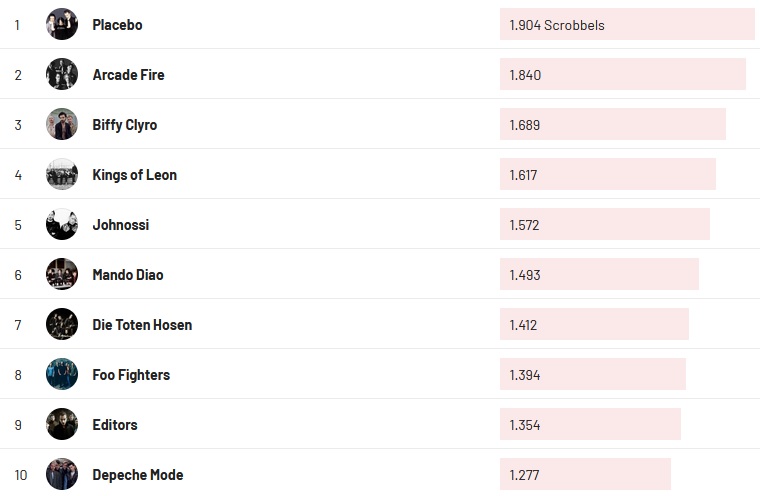
Task: Click the Placebo artist avatar
Action: tap(62, 24)
